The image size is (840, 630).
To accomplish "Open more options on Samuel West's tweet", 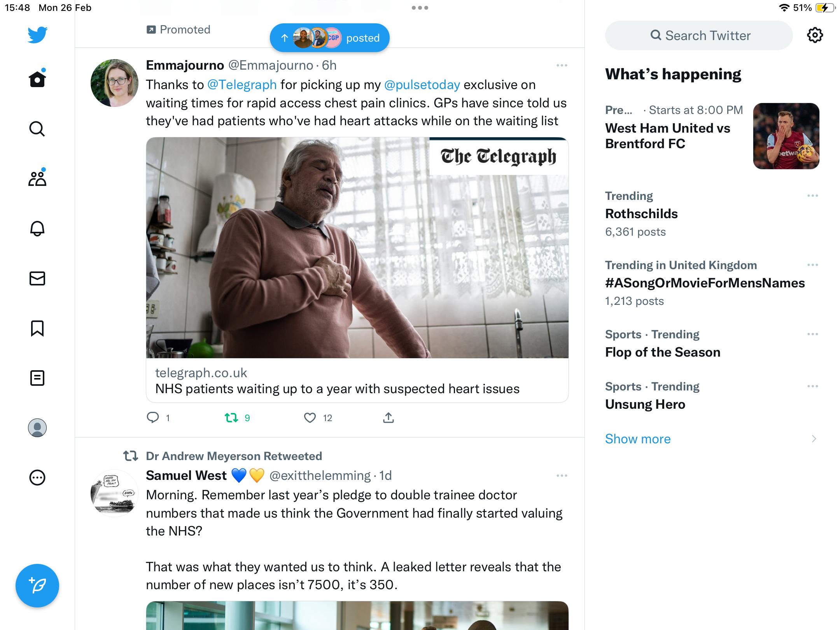I will pyautogui.click(x=562, y=476).
